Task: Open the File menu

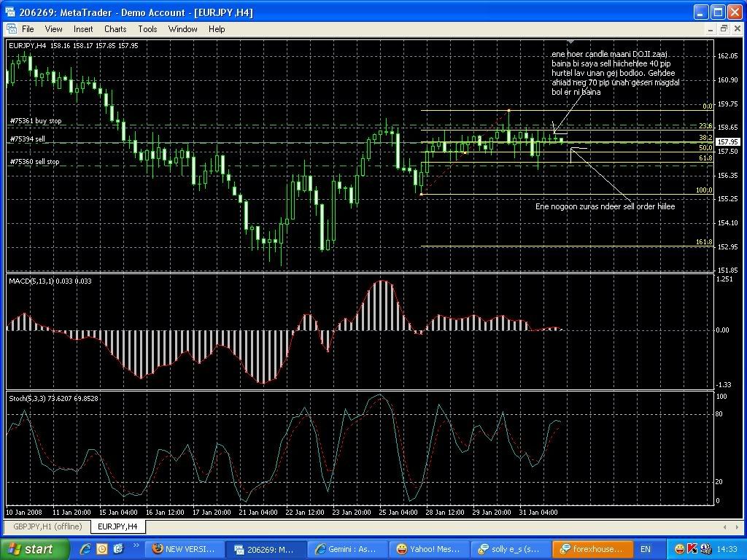Action: [28, 29]
